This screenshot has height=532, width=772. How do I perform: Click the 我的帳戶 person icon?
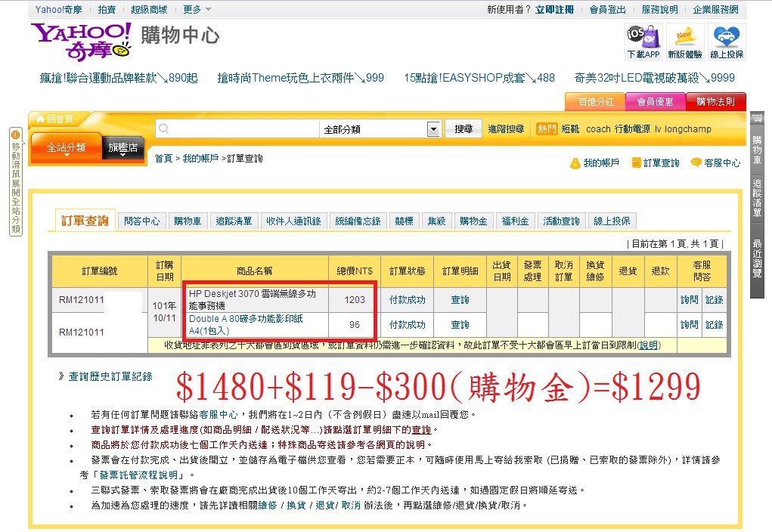pos(575,163)
